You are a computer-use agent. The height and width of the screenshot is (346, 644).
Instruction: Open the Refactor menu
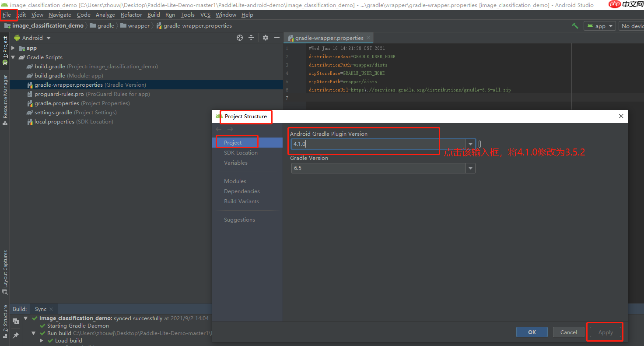[x=131, y=15]
